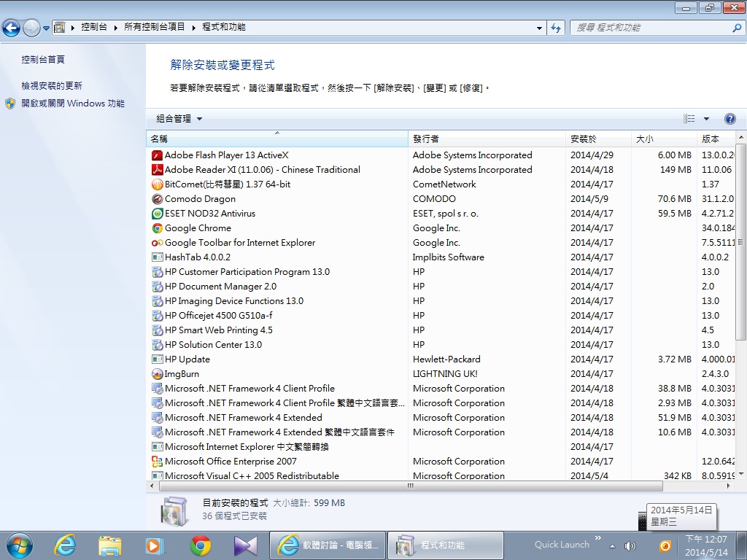Image resolution: width=747 pixels, height=560 pixels.
Task: Click the Google Chrome icon in the list
Action: 157,228
